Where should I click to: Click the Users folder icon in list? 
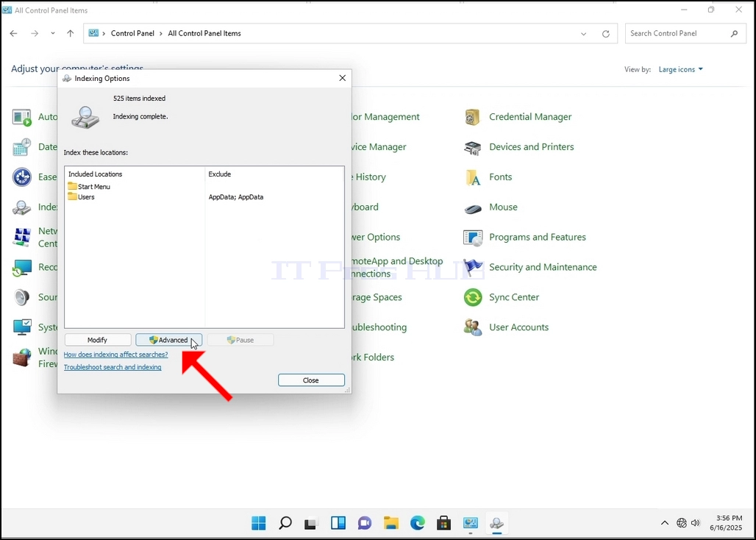(72, 196)
